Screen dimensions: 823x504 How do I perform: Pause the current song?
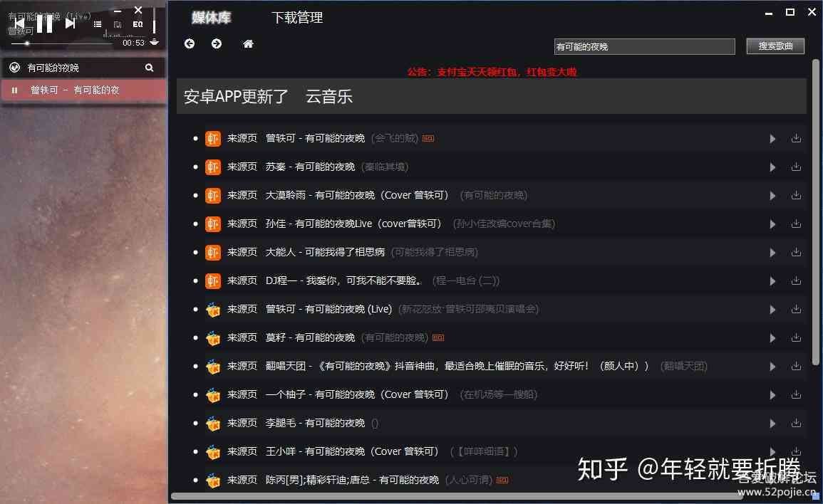[x=45, y=23]
